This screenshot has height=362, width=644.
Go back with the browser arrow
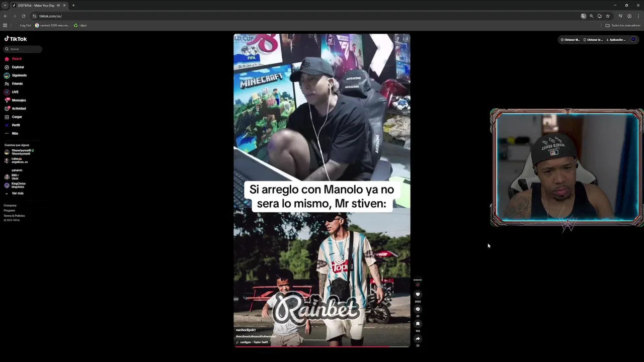[6, 16]
